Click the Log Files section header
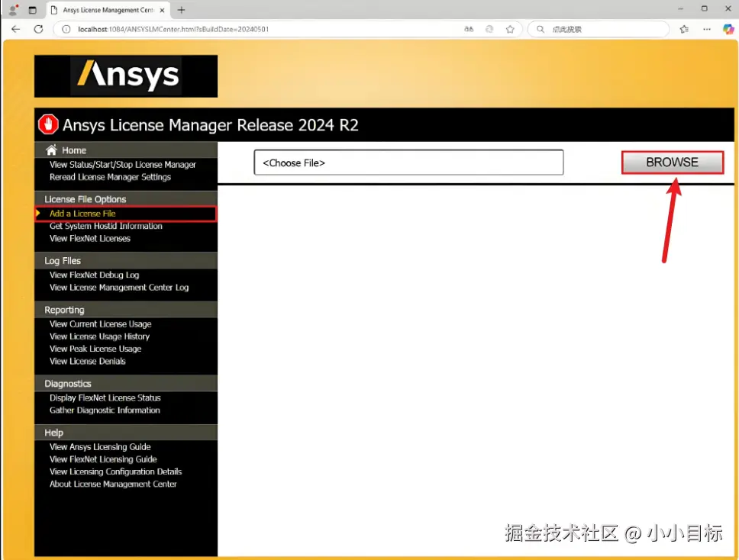This screenshot has width=739, height=560. (63, 260)
